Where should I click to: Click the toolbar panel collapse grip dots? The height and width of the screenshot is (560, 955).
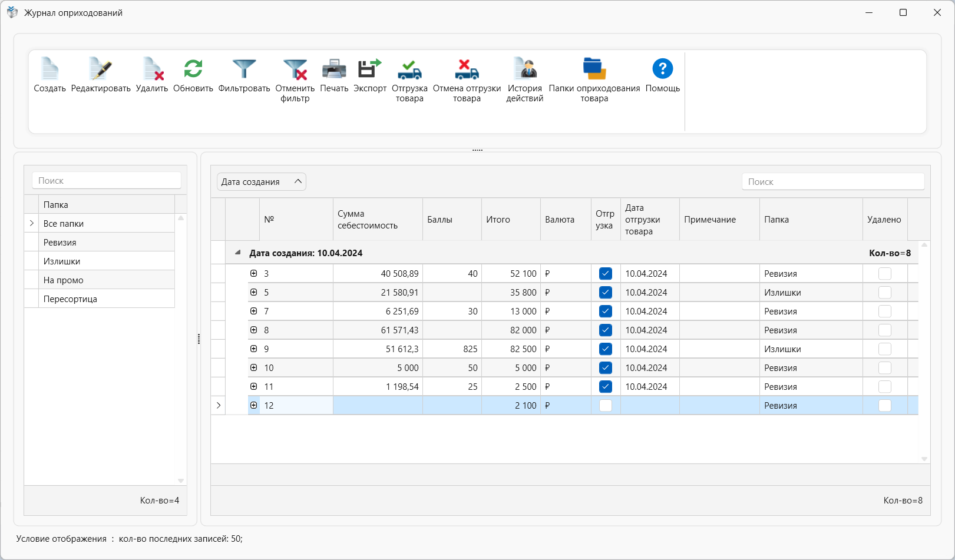pyautogui.click(x=477, y=150)
